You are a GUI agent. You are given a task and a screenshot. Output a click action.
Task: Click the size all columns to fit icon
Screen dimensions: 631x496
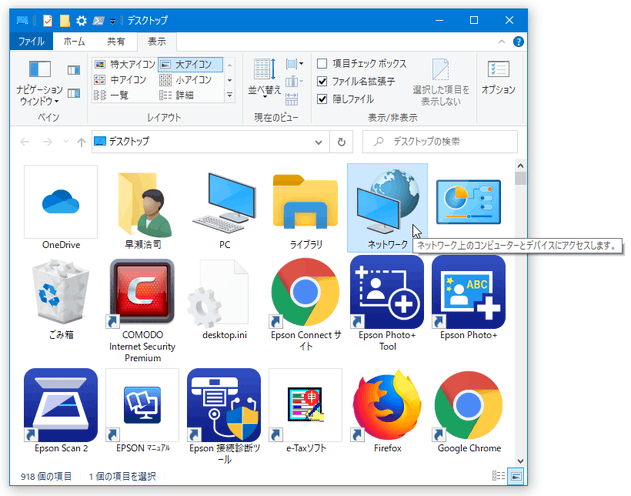pos(292,99)
